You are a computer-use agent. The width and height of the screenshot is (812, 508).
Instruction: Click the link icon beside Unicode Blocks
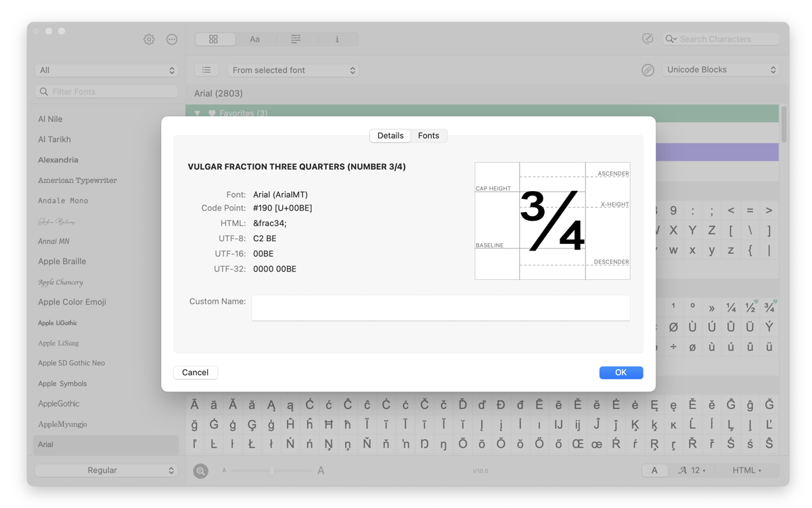pos(648,70)
